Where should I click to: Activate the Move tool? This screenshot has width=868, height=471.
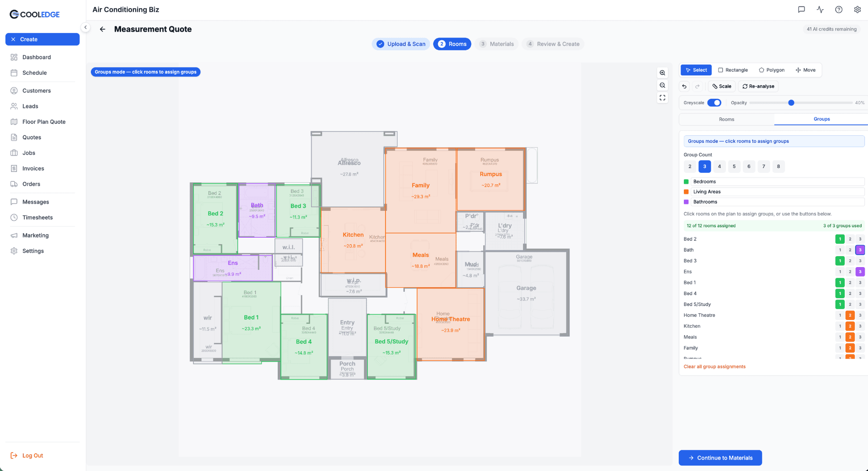(x=806, y=70)
